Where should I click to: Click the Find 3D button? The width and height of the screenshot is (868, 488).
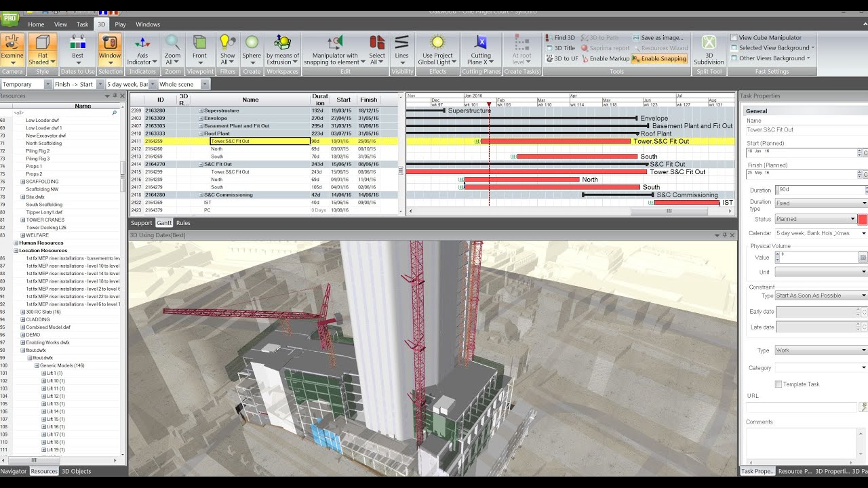click(x=560, y=38)
